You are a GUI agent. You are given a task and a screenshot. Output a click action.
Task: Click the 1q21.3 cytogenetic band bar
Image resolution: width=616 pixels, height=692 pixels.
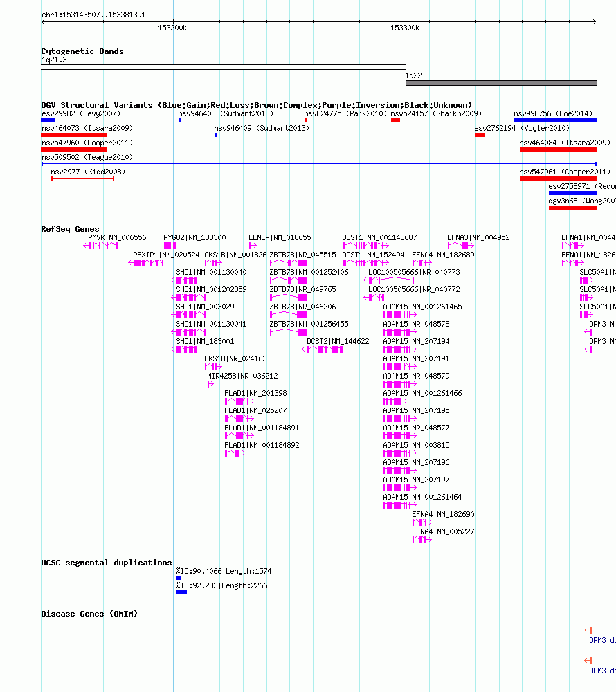[x=224, y=68]
